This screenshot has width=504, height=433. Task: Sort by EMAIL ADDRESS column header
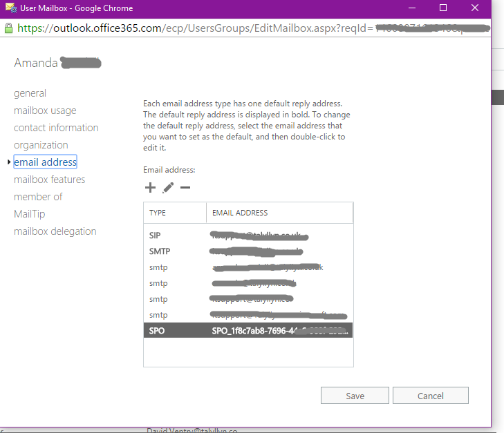279,213
